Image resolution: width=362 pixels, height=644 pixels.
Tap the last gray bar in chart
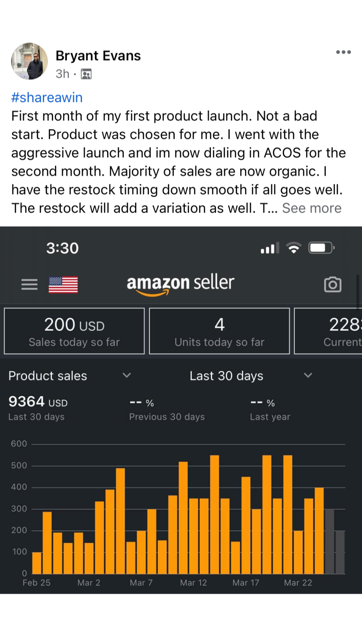coord(340,552)
